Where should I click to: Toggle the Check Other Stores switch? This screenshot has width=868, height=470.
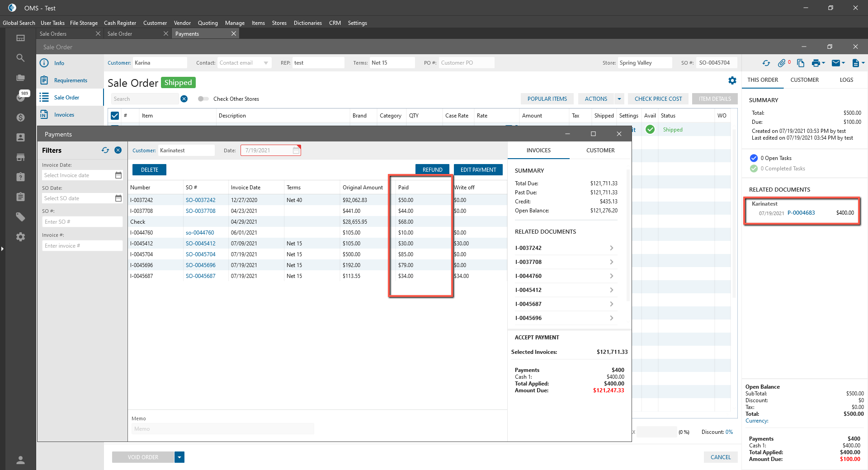tap(203, 99)
